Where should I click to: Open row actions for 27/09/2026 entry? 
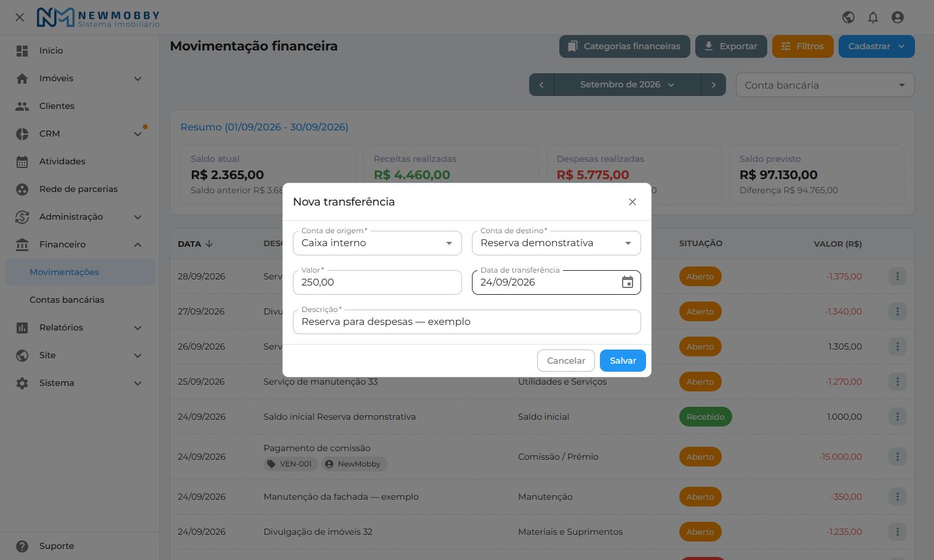pos(897,311)
